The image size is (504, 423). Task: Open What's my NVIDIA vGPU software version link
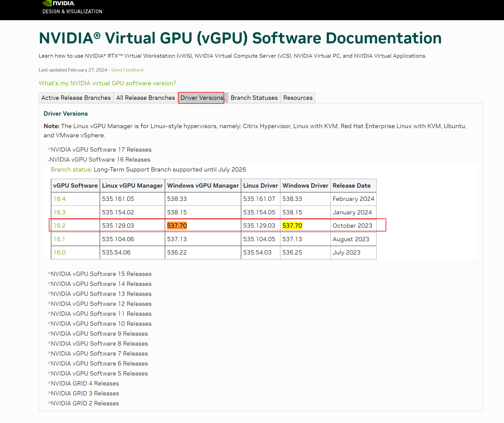(107, 83)
